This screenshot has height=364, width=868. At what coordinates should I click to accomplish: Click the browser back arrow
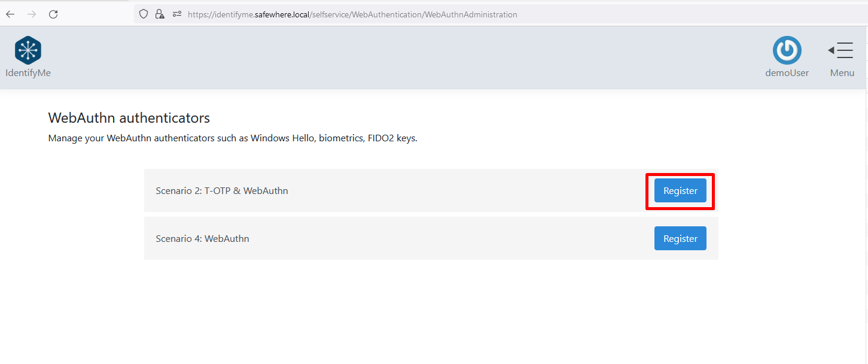click(10, 14)
